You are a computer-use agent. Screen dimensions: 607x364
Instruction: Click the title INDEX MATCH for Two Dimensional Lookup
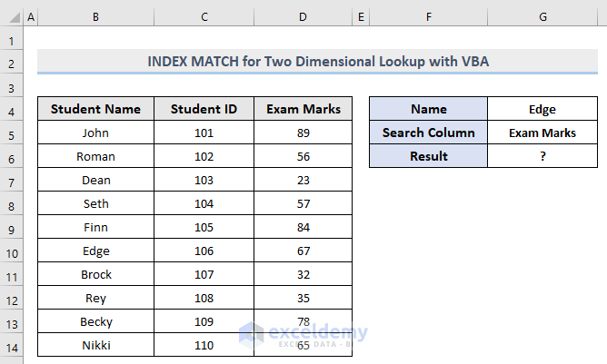[x=322, y=62]
